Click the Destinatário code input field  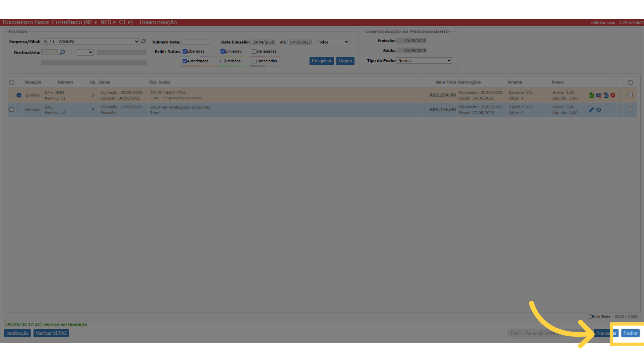point(50,52)
